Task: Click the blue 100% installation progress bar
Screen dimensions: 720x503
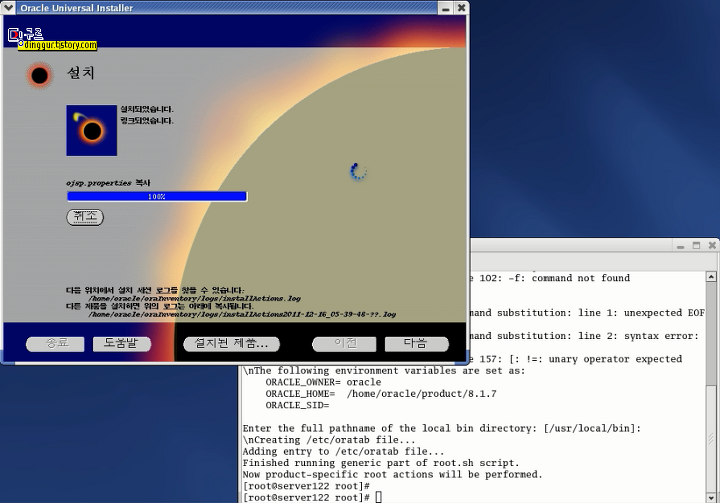Action: (x=157, y=197)
